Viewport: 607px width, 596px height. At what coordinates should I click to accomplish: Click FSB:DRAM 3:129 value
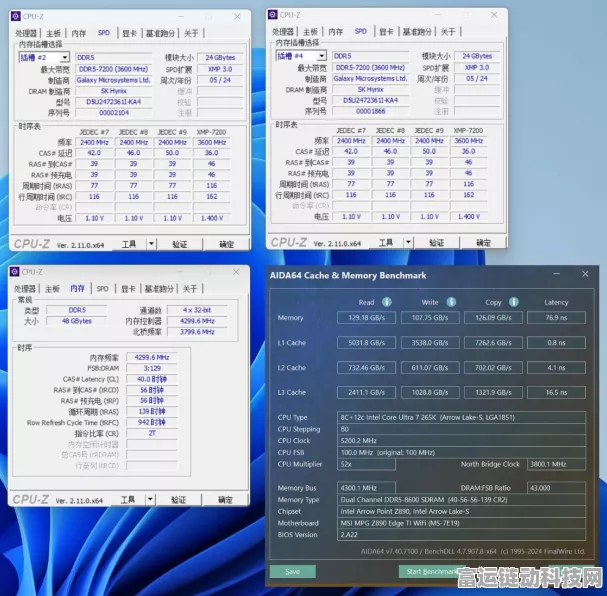click(152, 368)
